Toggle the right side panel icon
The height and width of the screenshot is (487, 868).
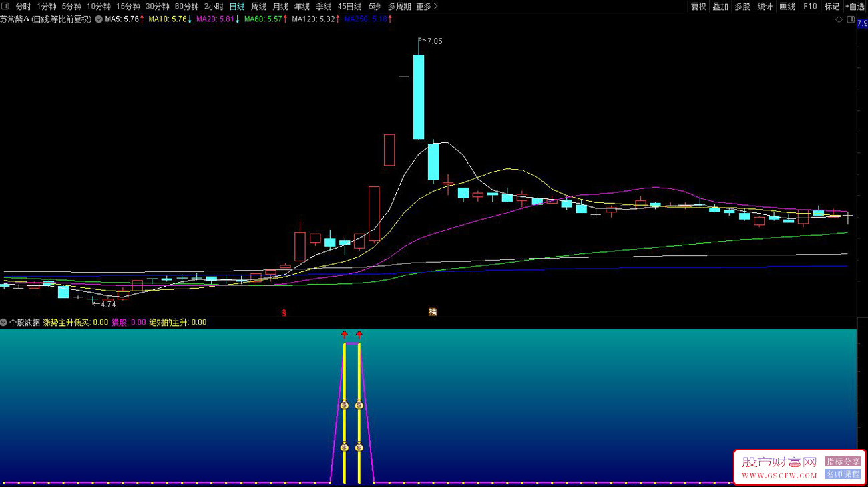pyautogui.click(x=850, y=20)
